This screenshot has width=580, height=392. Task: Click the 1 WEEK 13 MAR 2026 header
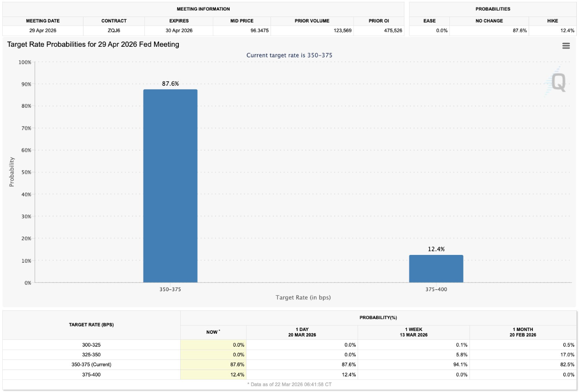[414, 332]
